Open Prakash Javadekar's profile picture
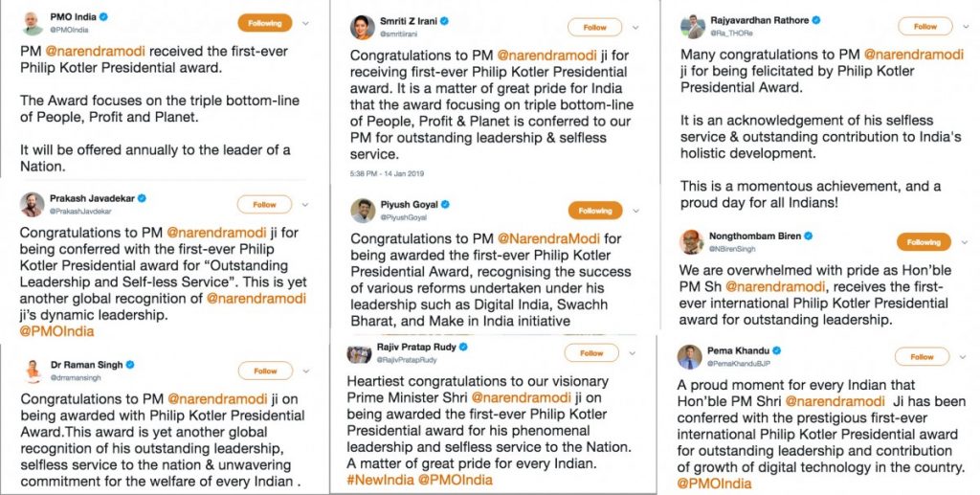The height and width of the screenshot is (495, 980). (x=33, y=204)
